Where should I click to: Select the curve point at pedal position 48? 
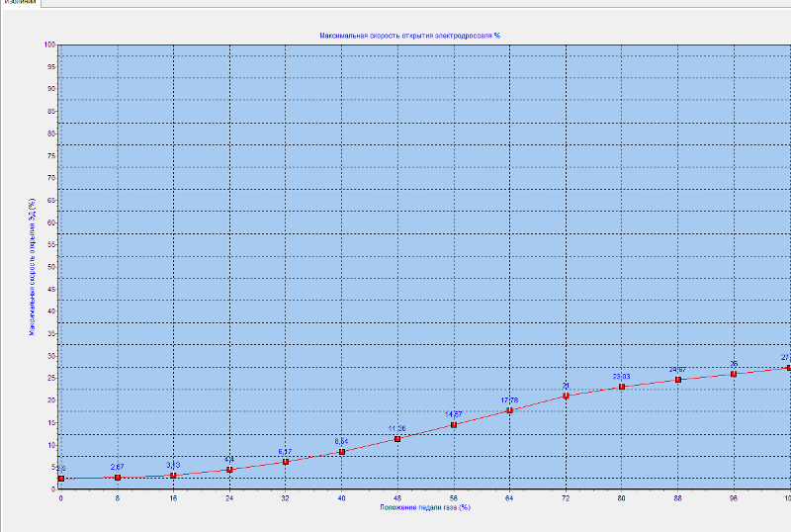point(397,439)
